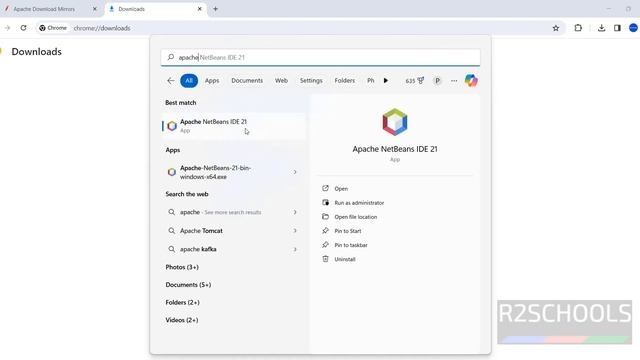Select the All filter tab
The width and height of the screenshot is (640, 360).
(189, 80)
